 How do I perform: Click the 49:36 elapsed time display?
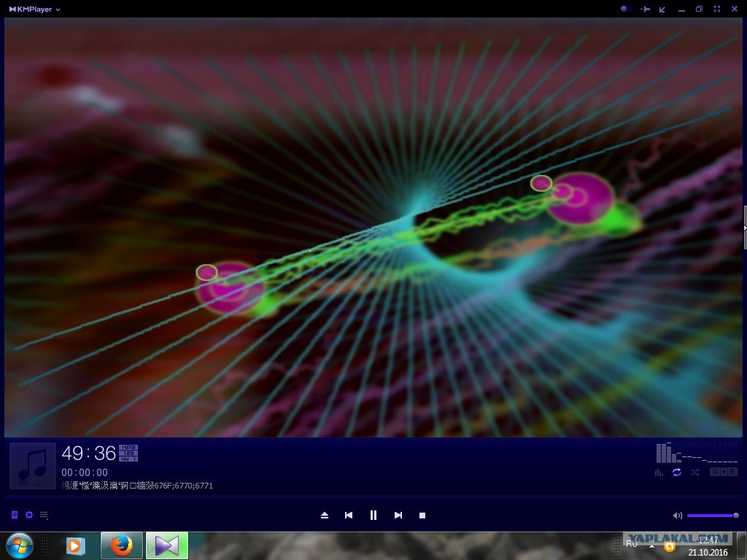[88, 454]
